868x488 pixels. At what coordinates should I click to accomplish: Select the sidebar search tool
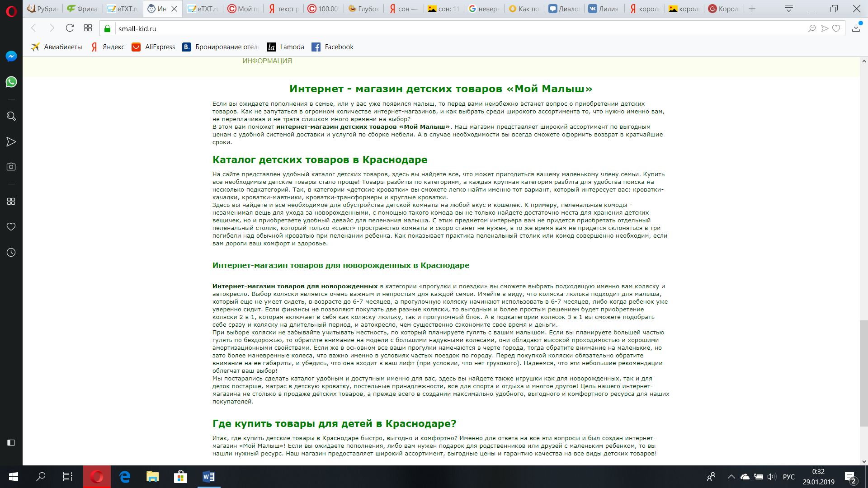(x=11, y=116)
